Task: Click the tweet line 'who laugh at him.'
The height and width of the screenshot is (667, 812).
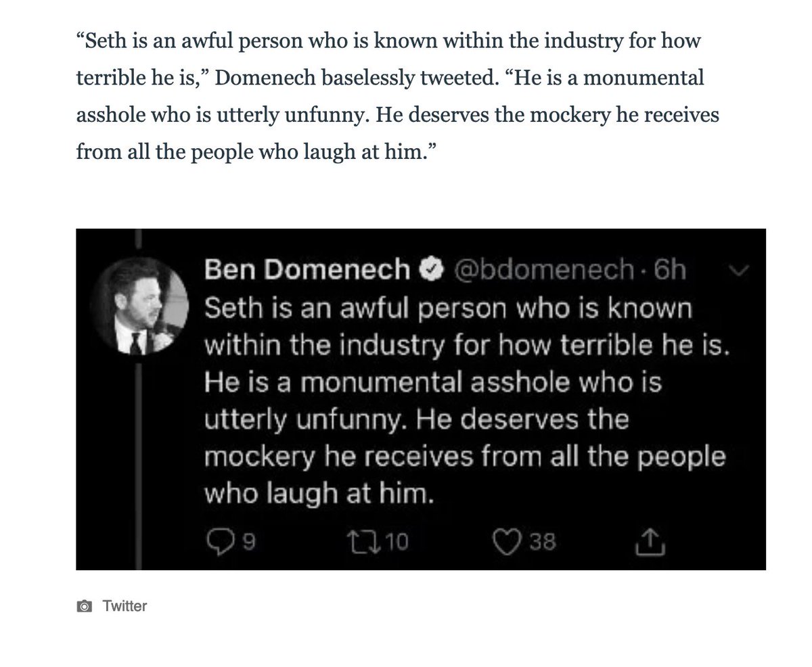Action: click(x=317, y=494)
